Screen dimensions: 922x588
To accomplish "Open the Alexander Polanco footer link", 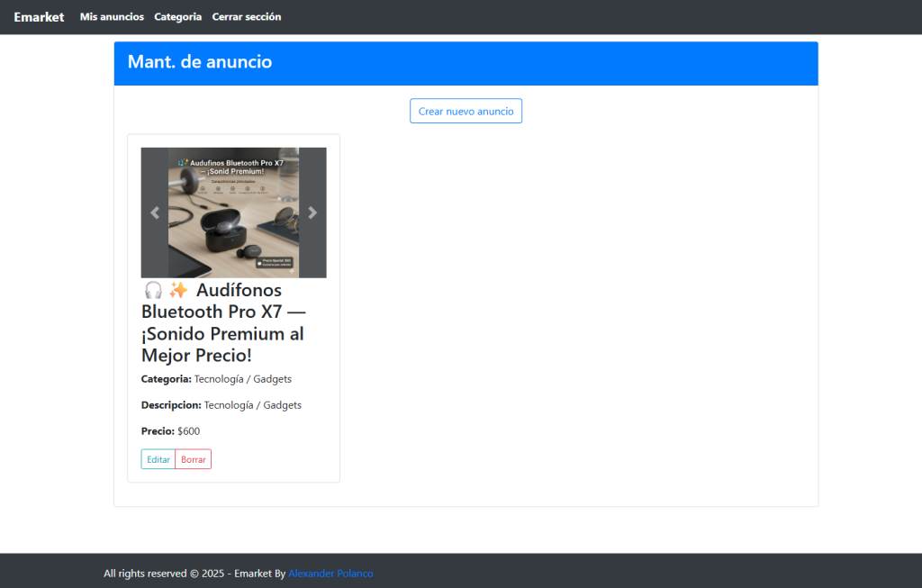I will [x=330, y=574].
